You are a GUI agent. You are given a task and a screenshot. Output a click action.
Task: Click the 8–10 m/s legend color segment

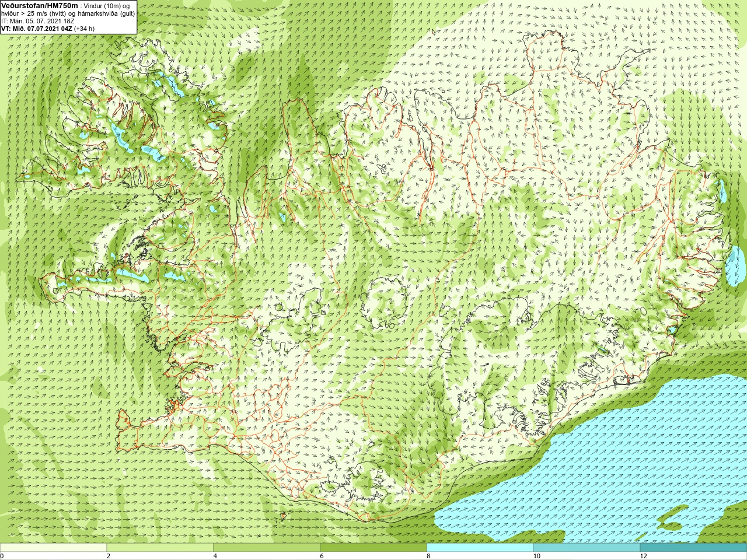coord(480,548)
